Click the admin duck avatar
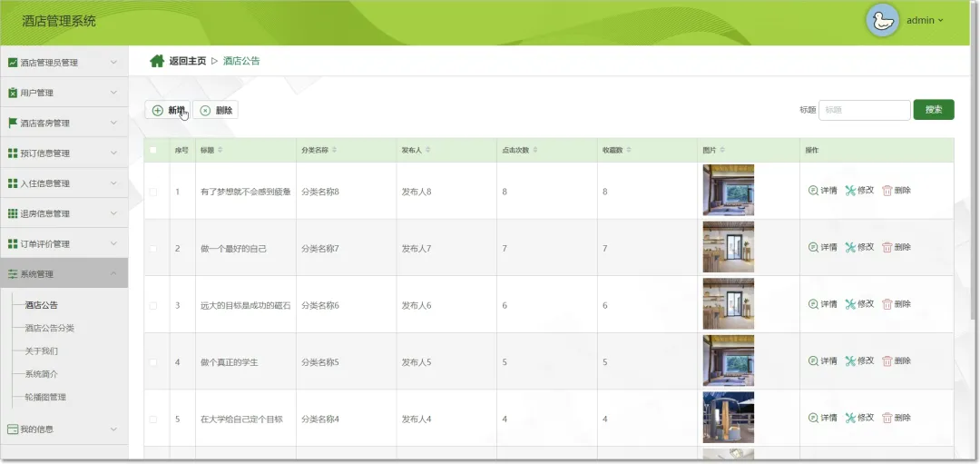 [882, 20]
